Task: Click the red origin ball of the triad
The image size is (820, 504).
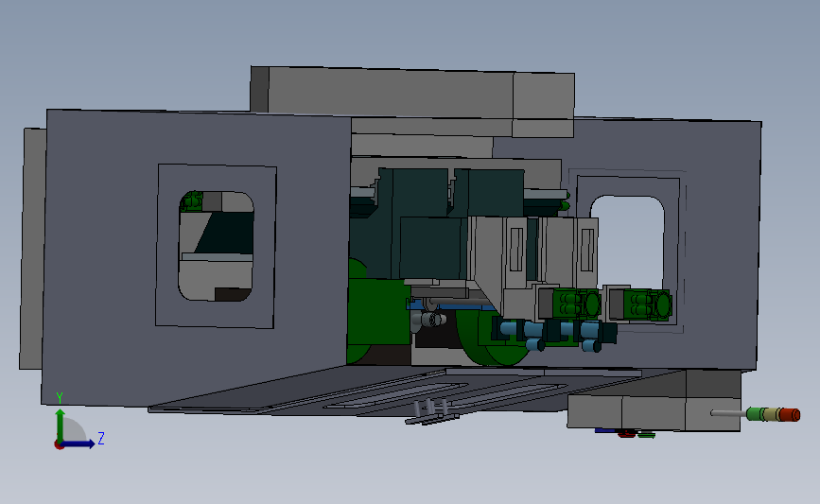Action: pyautogui.click(x=59, y=445)
